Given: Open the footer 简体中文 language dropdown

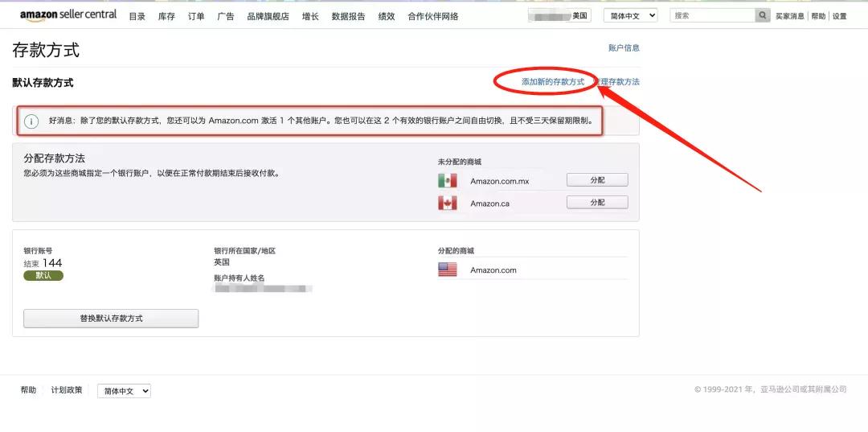Looking at the screenshot, I should [x=124, y=390].
